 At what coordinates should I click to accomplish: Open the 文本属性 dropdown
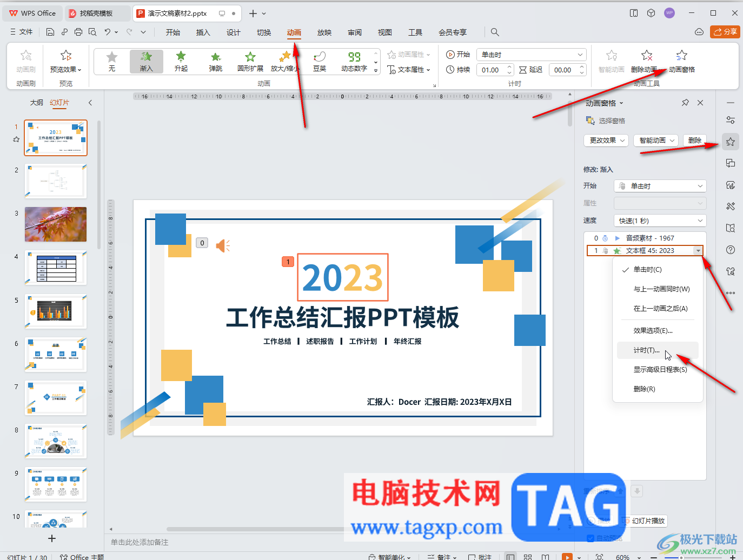pyautogui.click(x=409, y=70)
